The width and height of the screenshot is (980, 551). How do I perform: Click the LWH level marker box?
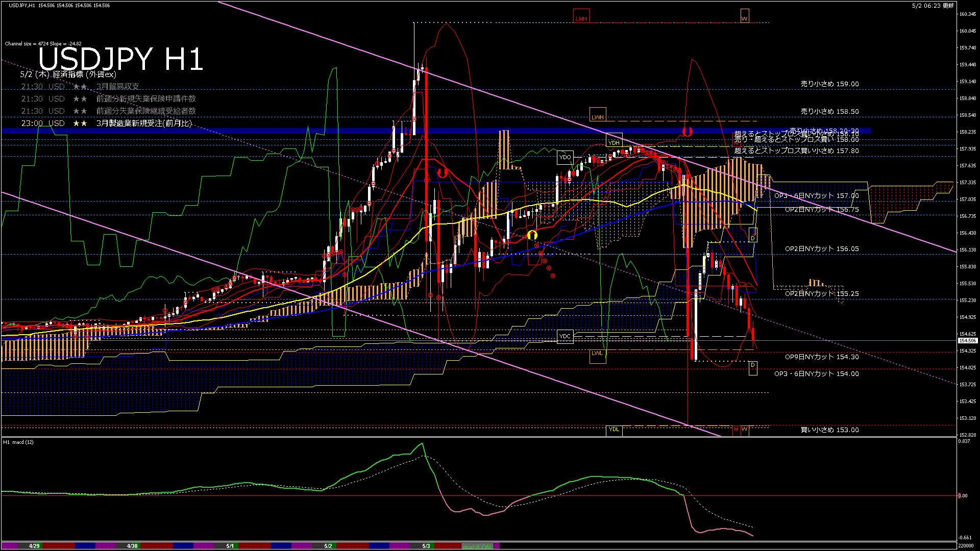[598, 114]
